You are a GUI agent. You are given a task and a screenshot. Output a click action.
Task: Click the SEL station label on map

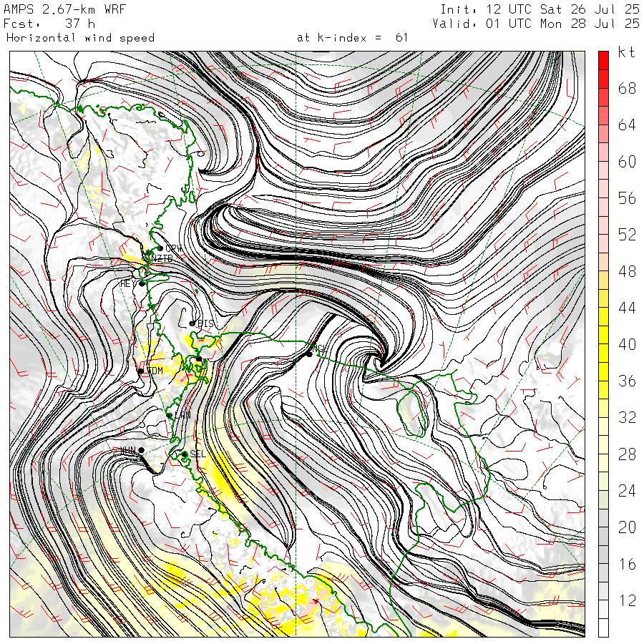click(198, 454)
